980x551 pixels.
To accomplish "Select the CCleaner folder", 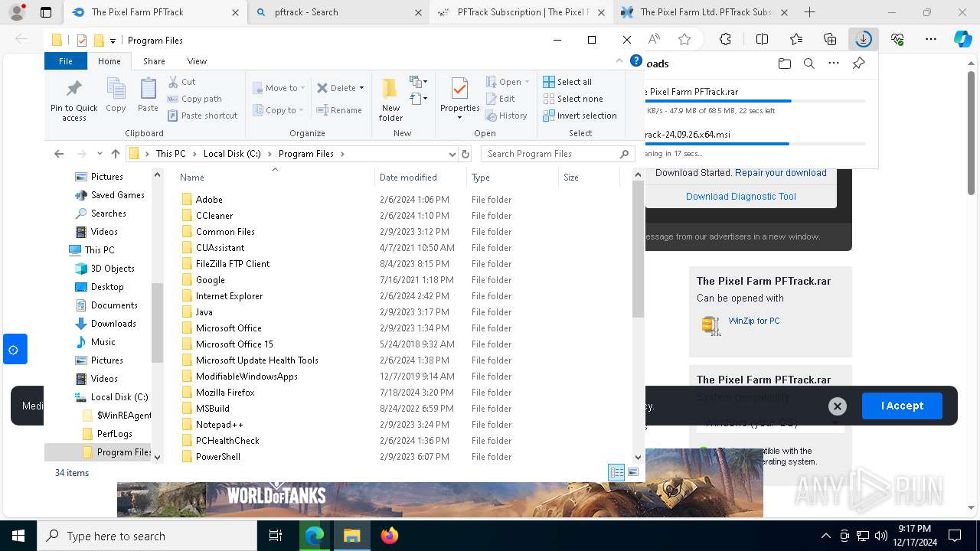I will point(214,216).
